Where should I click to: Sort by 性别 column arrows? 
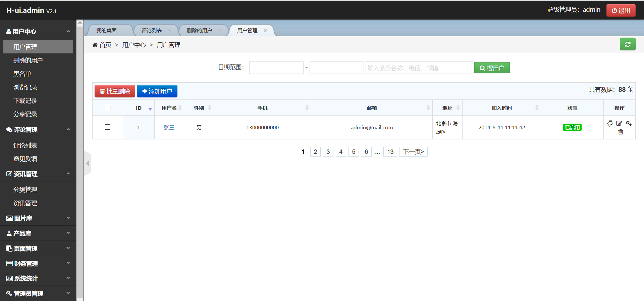click(210, 108)
